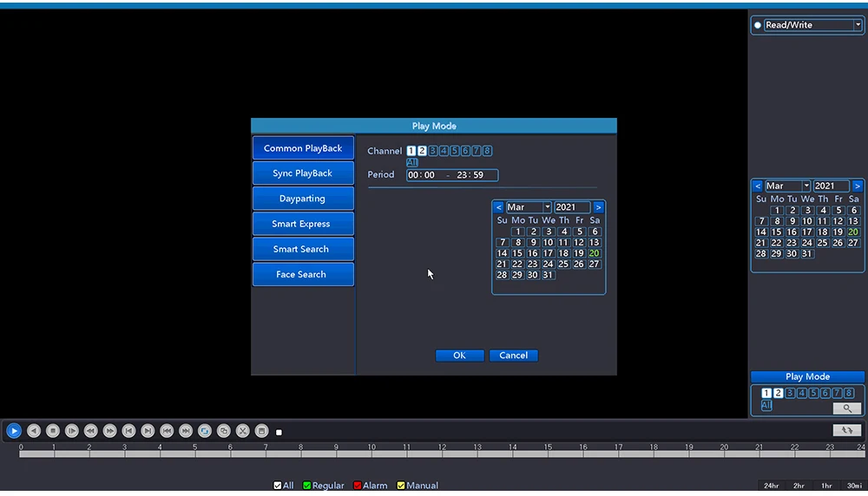Confirm the dialog with OK
The image size is (868, 496).
[459, 356]
